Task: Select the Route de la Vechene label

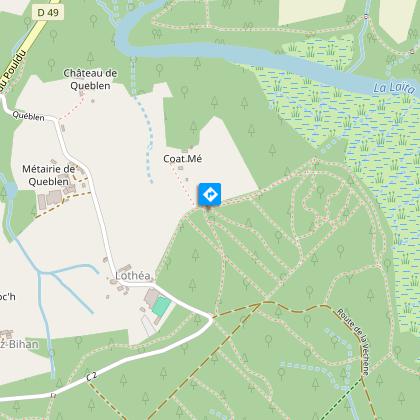Action: (x=353, y=341)
